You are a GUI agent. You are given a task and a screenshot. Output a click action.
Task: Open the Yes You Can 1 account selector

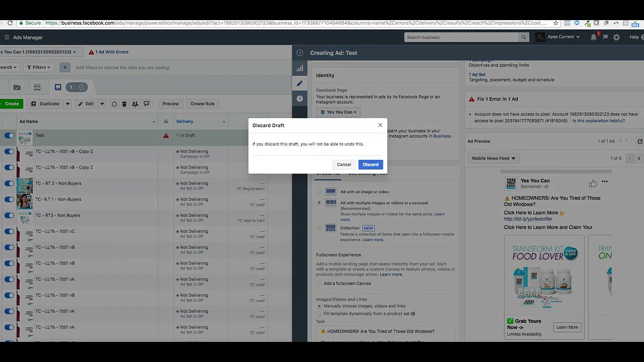coord(39,52)
